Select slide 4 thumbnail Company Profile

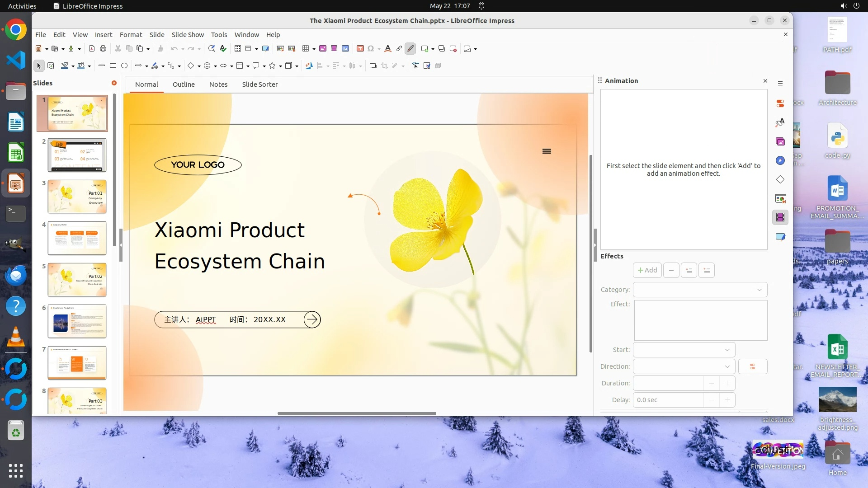pyautogui.click(x=77, y=238)
